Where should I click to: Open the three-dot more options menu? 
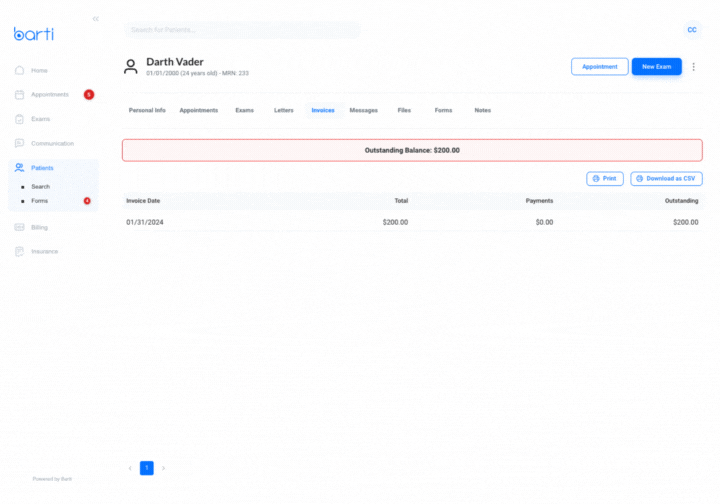[693, 67]
